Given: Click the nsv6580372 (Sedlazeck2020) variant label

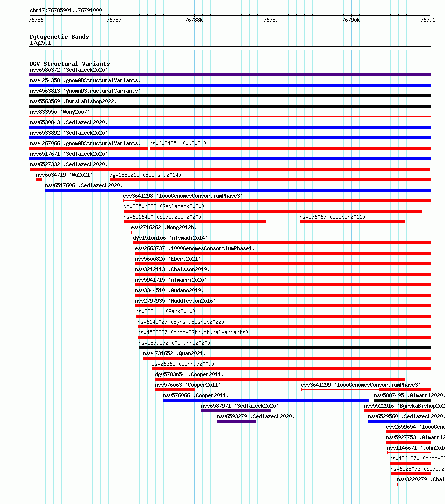Looking at the screenshot, I should (x=69, y=70).
